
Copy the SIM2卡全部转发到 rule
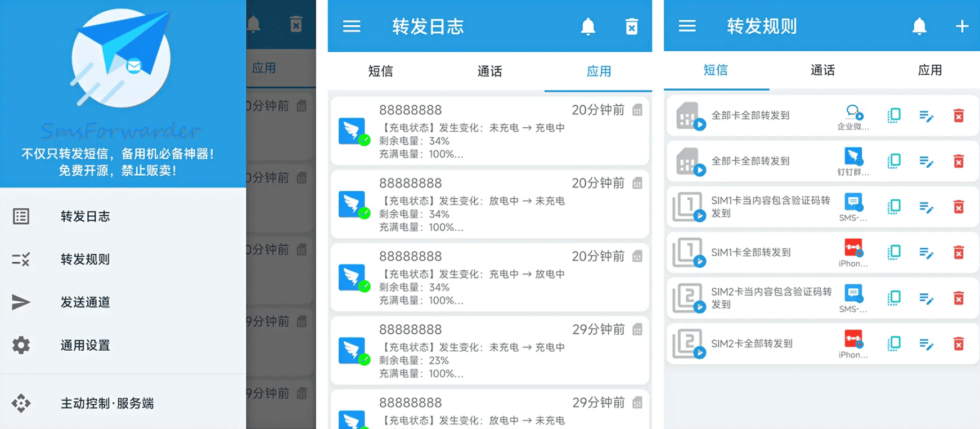tap(893, 344)
